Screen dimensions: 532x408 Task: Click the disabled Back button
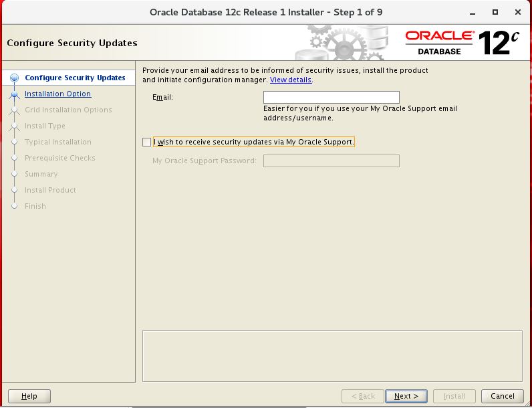coord(363,396)
